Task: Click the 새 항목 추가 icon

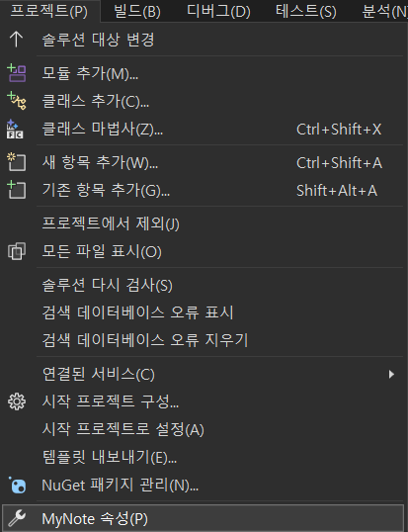Action: click(x=16, y=162)
